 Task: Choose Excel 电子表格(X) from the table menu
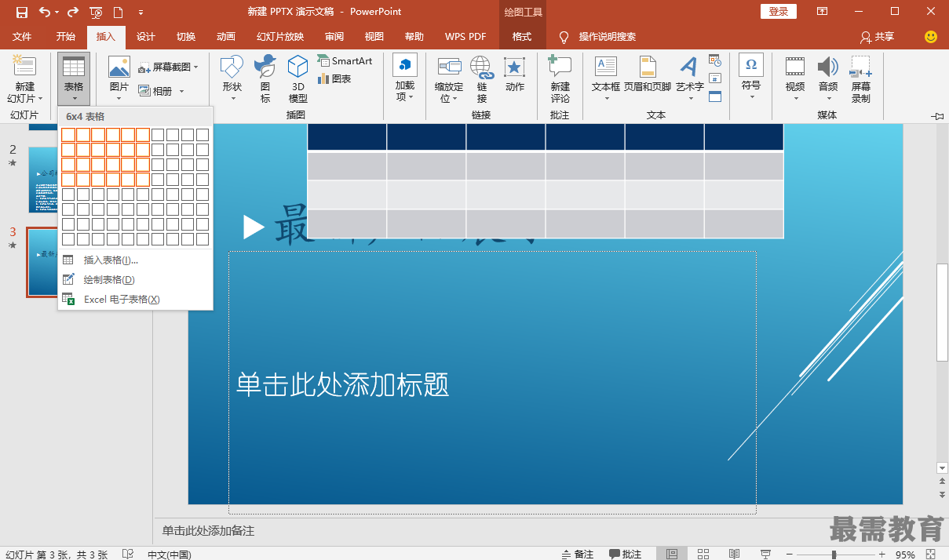135,299
